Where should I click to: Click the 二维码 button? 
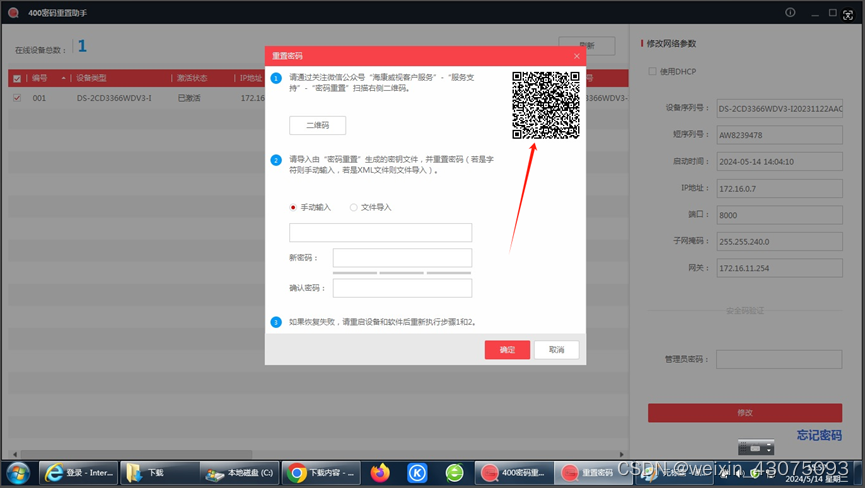coord(318,125)
